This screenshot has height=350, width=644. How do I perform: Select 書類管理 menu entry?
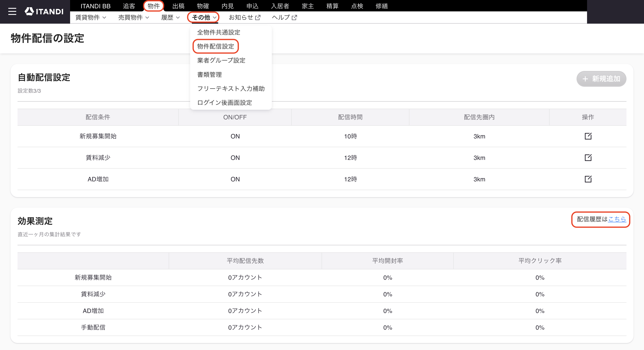coord(209,74)
